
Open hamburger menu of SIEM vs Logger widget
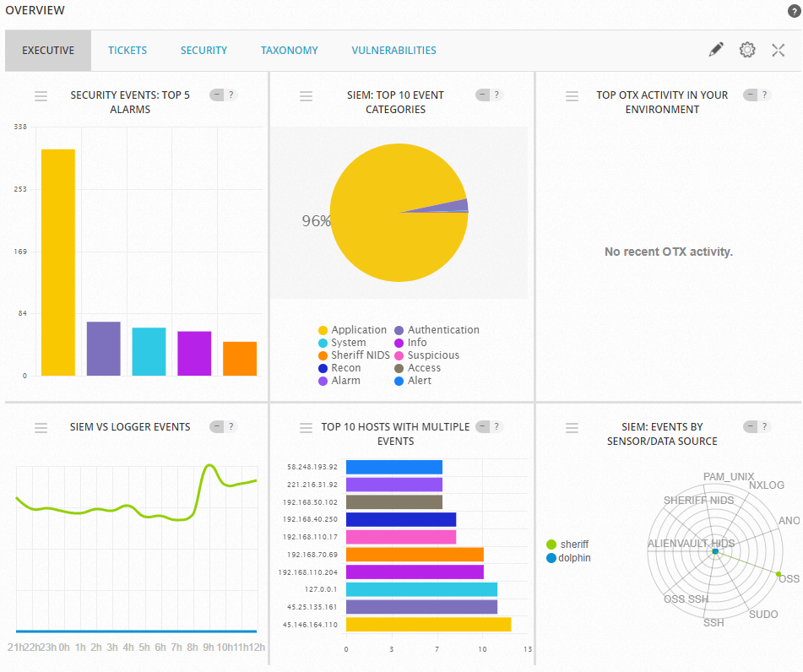(x=41, y=428)
